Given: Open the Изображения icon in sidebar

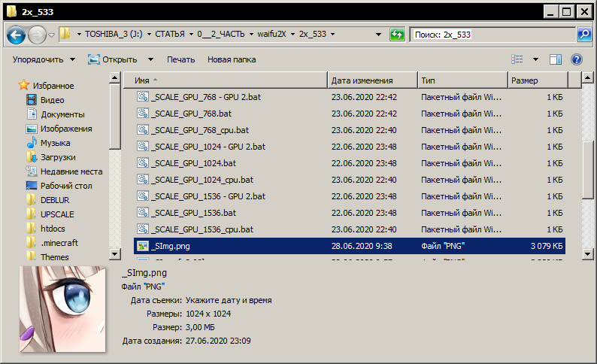Looking at the screenshot, I should click(32, 129).
